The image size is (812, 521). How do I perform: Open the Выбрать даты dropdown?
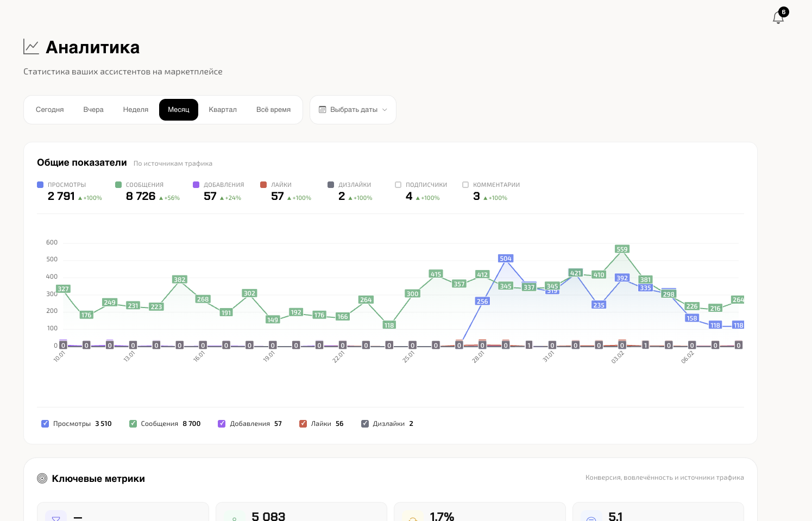pyautogui.click(x=353, y=110)
